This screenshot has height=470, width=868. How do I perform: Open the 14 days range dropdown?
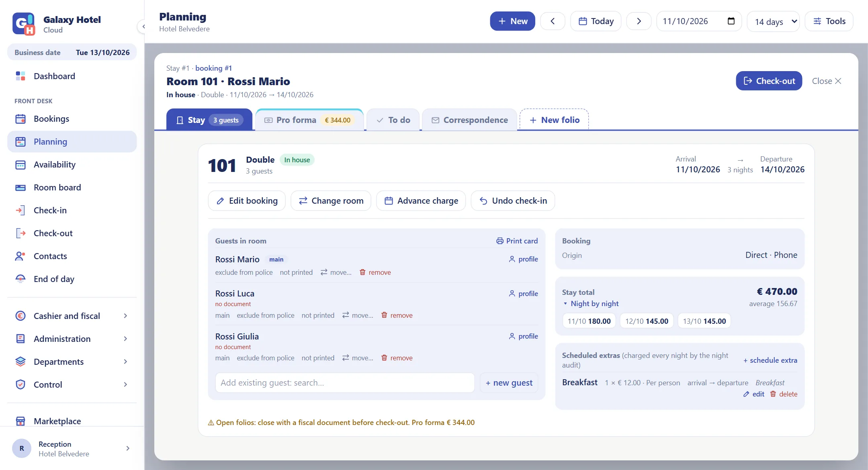(774, 21)
